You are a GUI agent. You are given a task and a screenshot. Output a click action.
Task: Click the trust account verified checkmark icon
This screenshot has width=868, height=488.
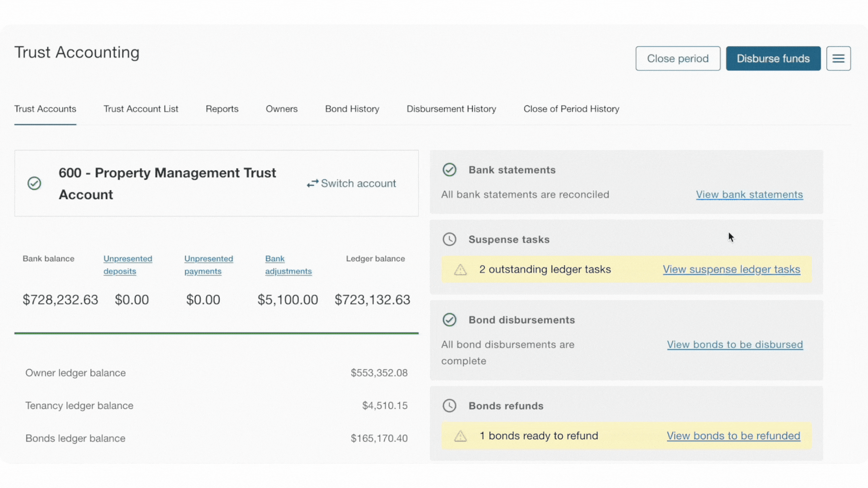(x=34, y=183)
